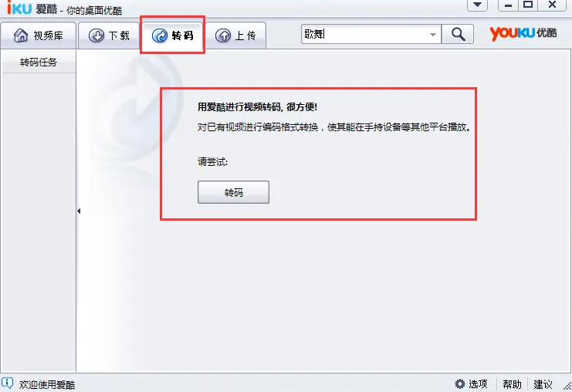Select 转码任务 in the sidebar
572x392 pixels.
(x=39, y=63)
